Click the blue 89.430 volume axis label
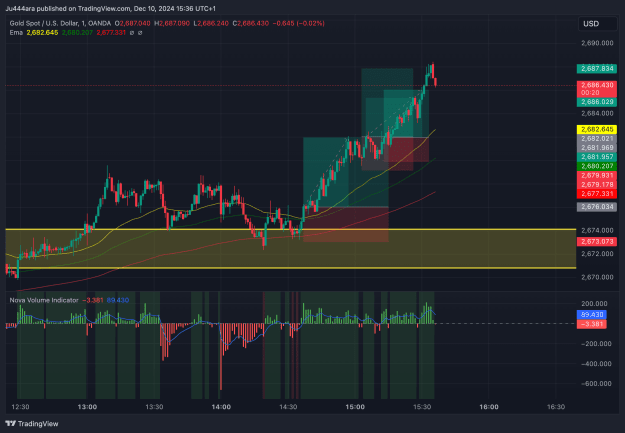 592,315
